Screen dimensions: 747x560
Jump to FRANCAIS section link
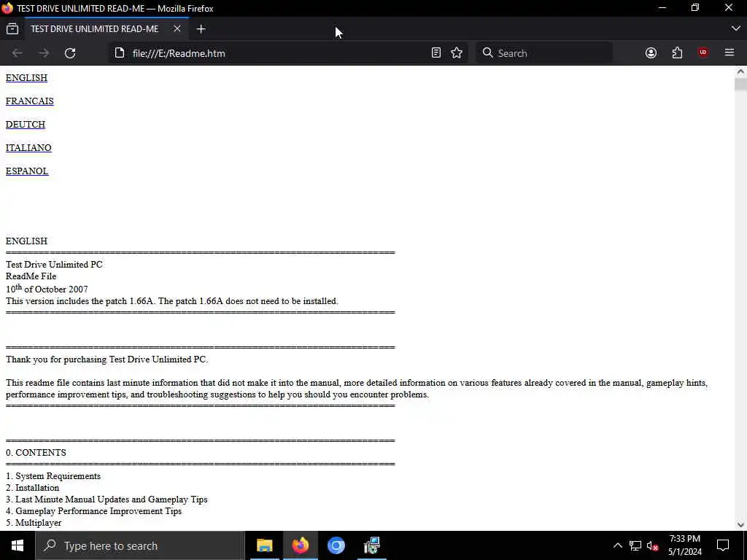[29, 101]
